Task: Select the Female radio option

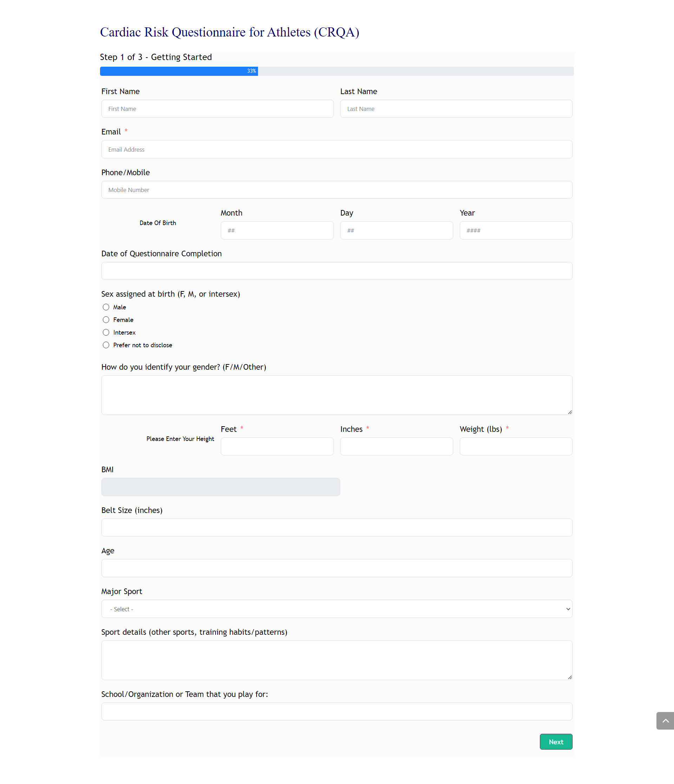Action: coord(106,320)
